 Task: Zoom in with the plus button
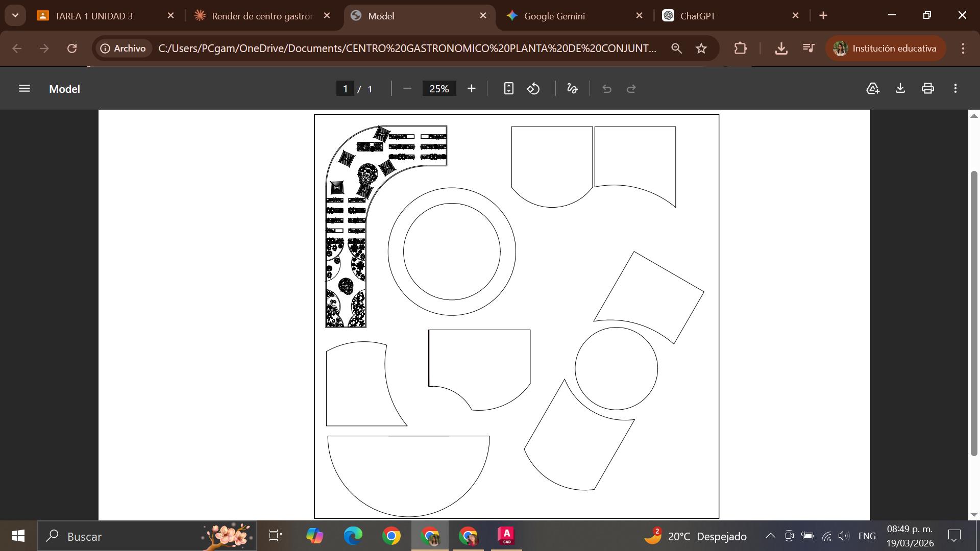(471, 89)
